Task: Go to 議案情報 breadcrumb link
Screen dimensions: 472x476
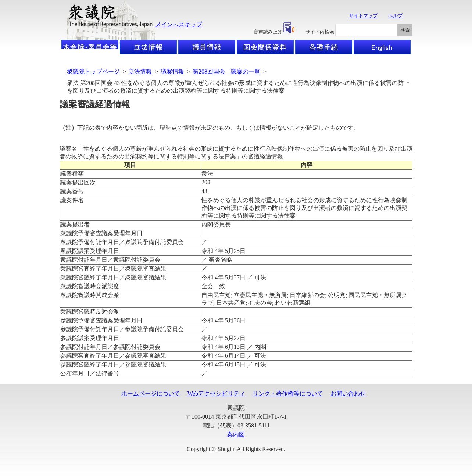Action: point(172,71)
